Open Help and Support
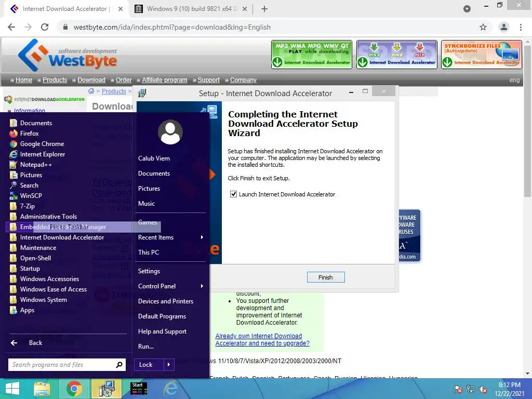Screen dimensions: 532x399 tap(162, 331)
